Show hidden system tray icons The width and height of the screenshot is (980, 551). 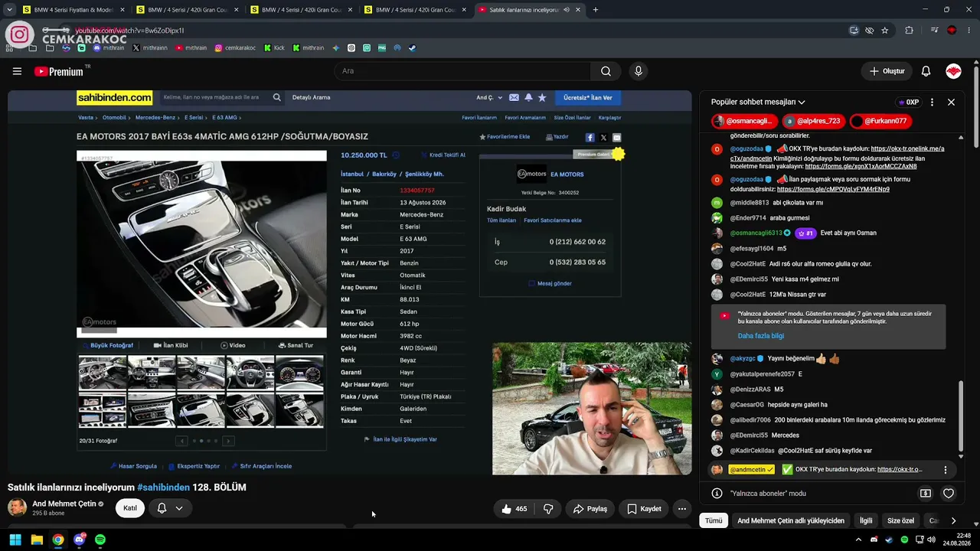[857, 540]
